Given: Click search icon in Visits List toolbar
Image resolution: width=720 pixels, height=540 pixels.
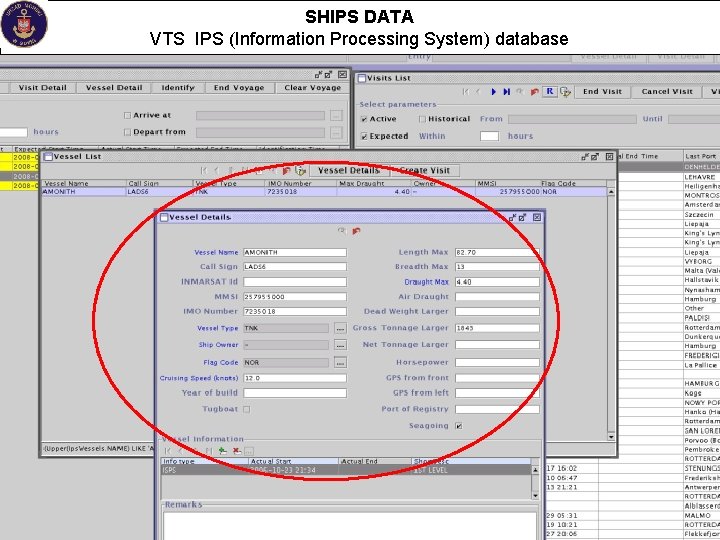Looking at the screenshot, I should coord(520,91).
